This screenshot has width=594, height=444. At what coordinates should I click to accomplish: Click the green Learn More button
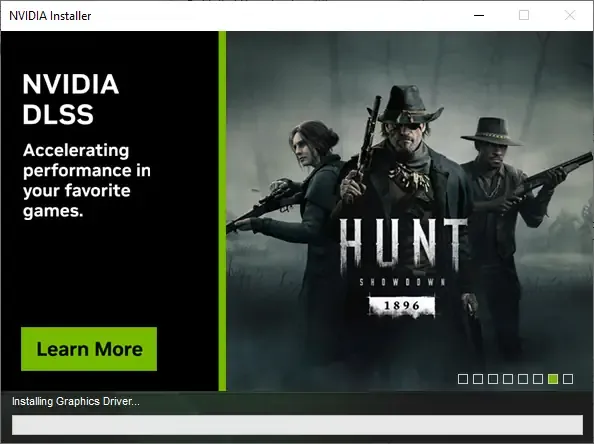click(89, 349)
